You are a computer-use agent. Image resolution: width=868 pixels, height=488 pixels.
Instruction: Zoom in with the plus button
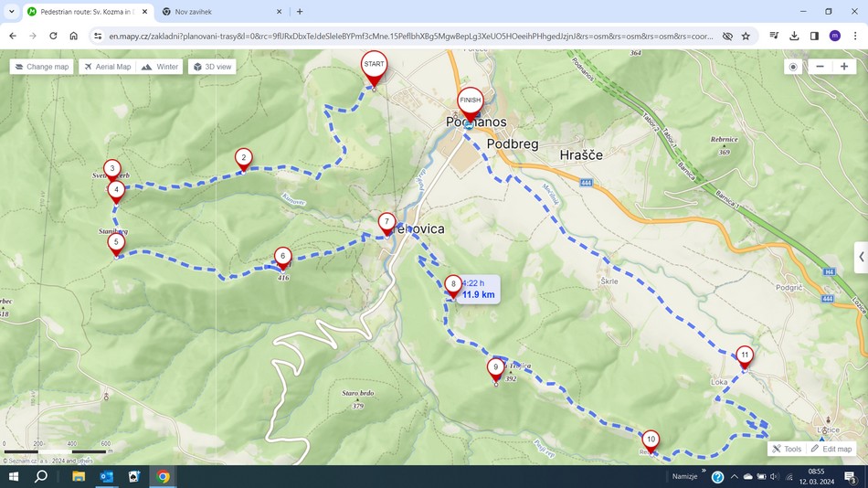[x=844, y=67]
